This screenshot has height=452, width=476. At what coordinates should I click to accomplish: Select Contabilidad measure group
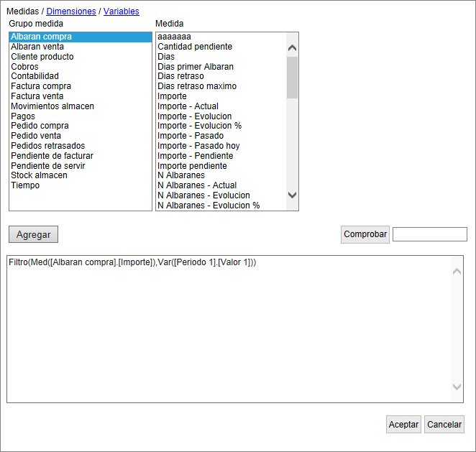point(35,76)
